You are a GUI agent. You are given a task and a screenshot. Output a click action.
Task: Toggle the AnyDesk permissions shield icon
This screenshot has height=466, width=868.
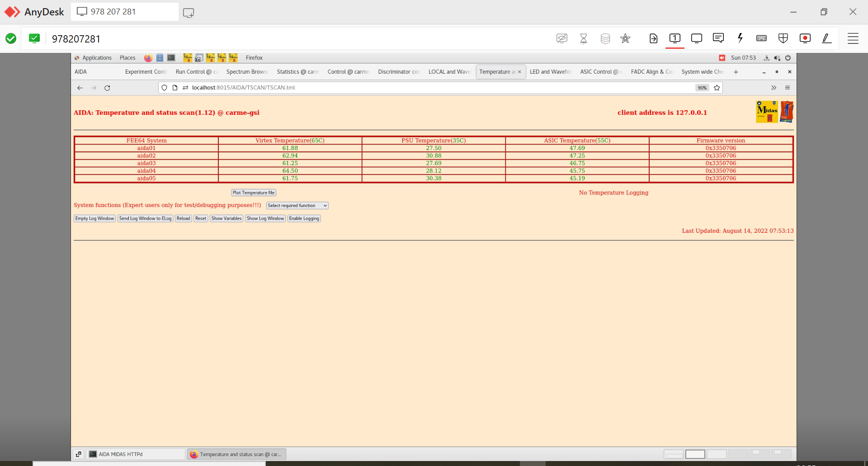[783, 38]
